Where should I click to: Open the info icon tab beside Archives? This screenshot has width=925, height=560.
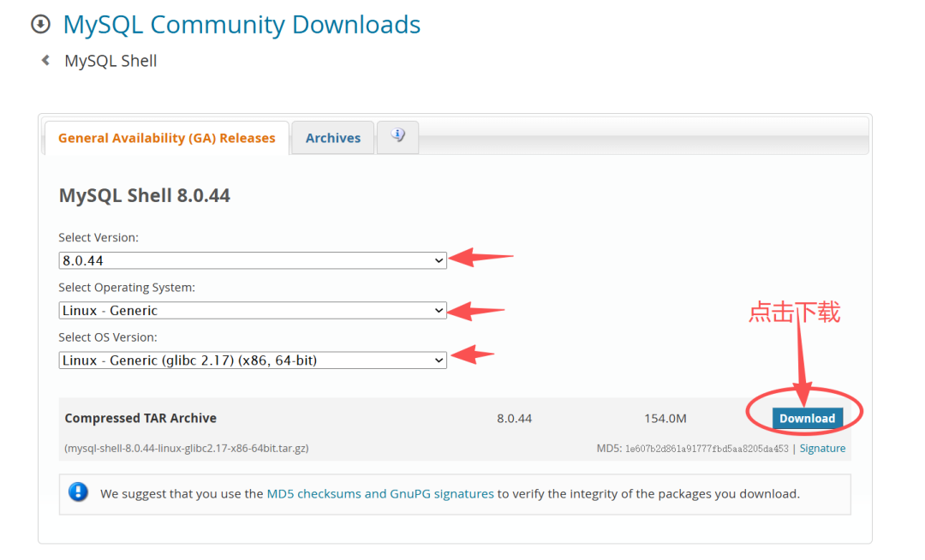point(397,137)
